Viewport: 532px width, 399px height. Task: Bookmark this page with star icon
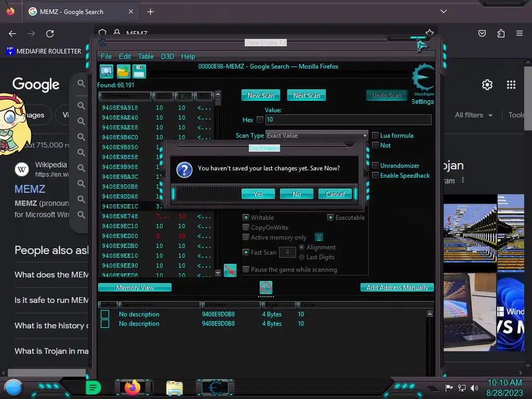[x=430, y=33]
